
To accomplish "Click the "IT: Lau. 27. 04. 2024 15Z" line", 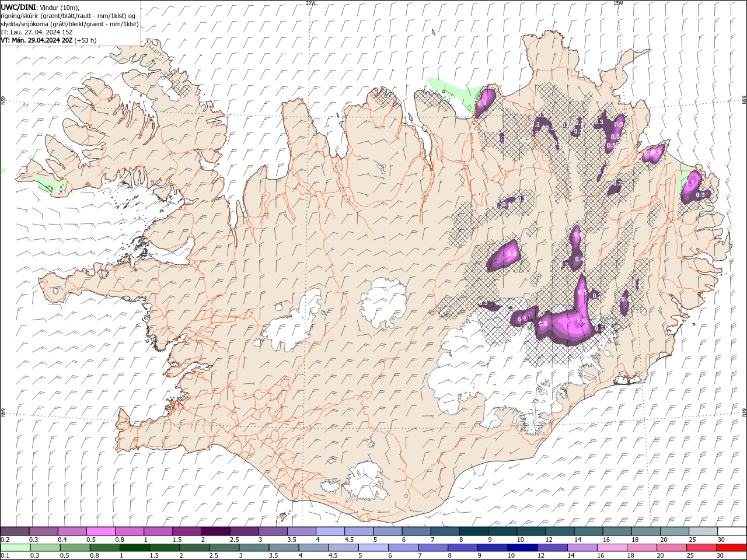I will tap(36, 32).
